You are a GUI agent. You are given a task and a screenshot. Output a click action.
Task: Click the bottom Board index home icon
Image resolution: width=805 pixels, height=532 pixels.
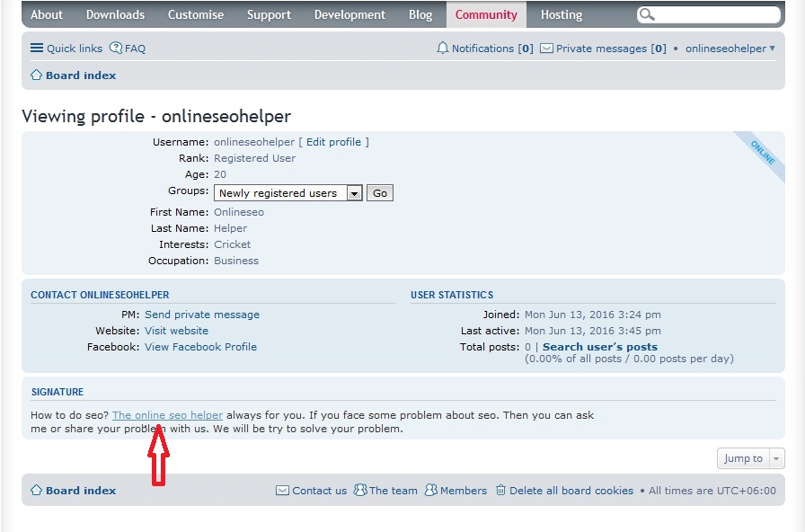[35, 491]
